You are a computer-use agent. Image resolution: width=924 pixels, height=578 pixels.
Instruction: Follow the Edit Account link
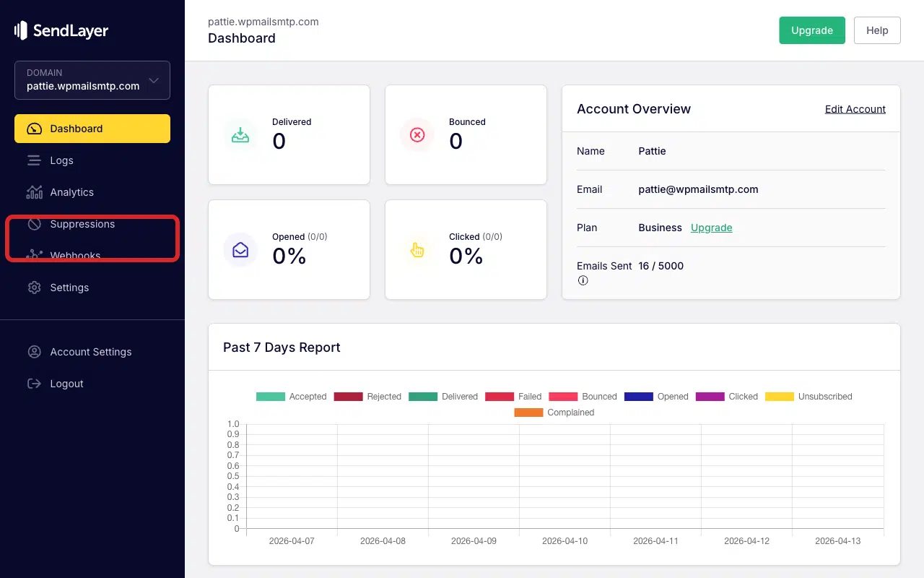point(855,109)
